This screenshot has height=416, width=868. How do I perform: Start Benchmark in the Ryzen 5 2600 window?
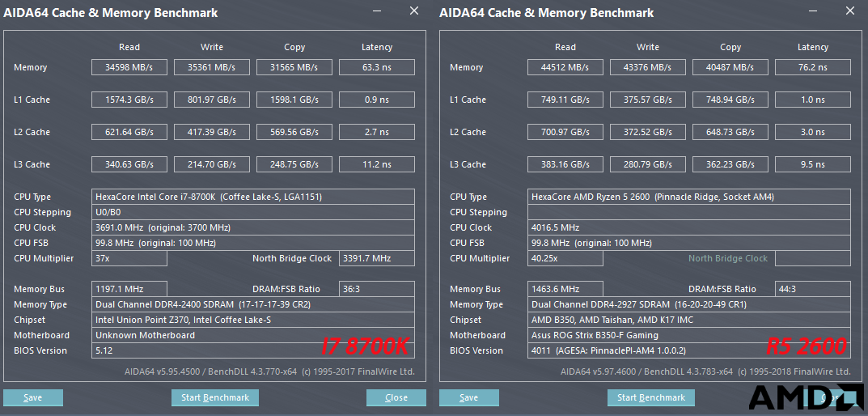coord(651,397)
